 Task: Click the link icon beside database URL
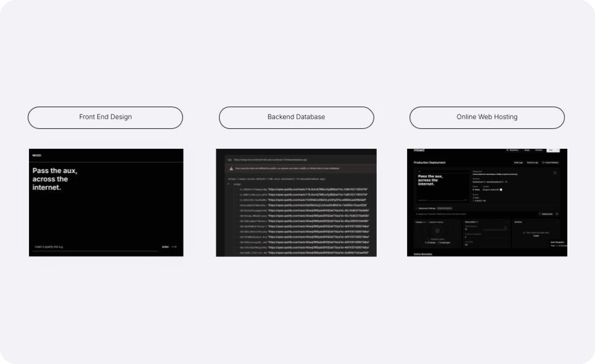point(230,160)
